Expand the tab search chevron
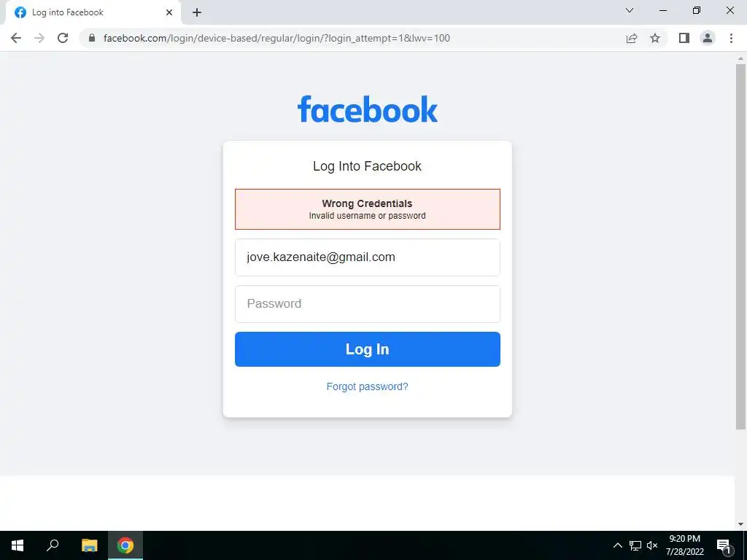The image size is (747, 560). tap(630, 10)
